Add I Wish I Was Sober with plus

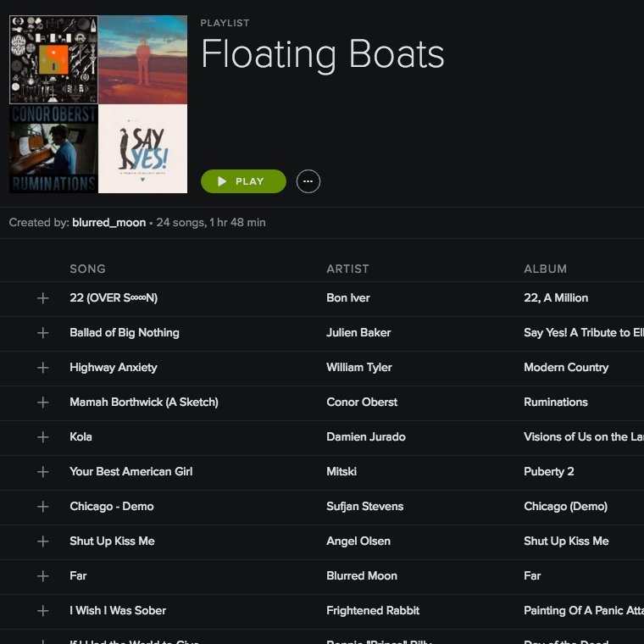coord(42,611)
